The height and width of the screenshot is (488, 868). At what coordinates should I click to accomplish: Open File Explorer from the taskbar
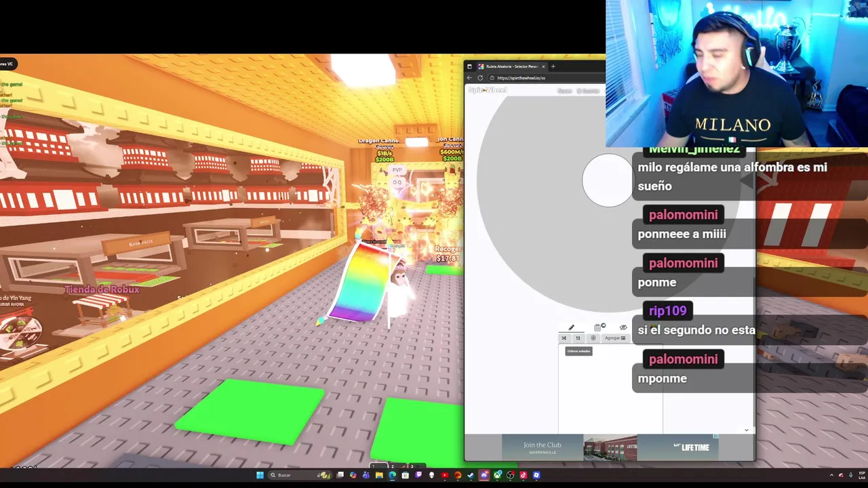click(379, 475)
